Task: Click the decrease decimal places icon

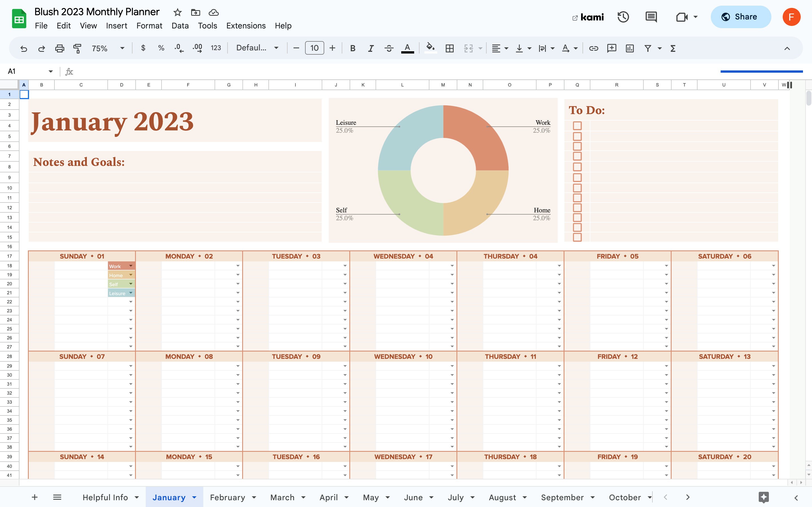Action: pos(179,48)
